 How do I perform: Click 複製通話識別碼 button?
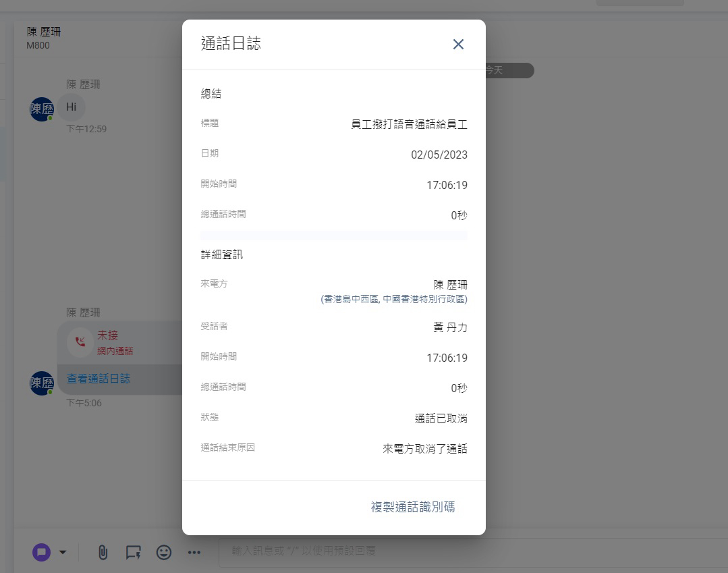(x=413, y=507)
